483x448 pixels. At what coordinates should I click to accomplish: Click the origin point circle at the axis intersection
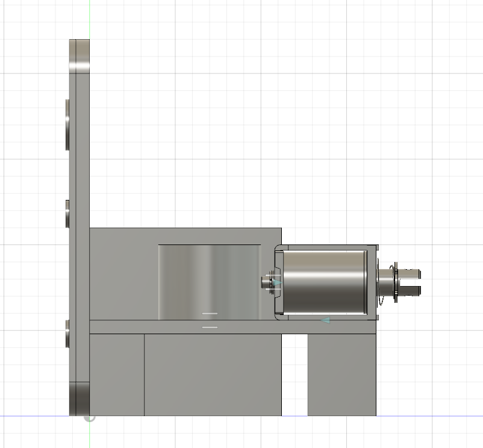89,417
